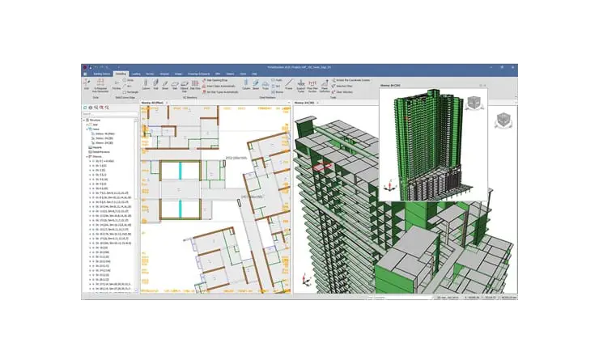Screen dimensions: 599x364
Task: Open Floor Plan Section tool
Action: pos(312,86)
